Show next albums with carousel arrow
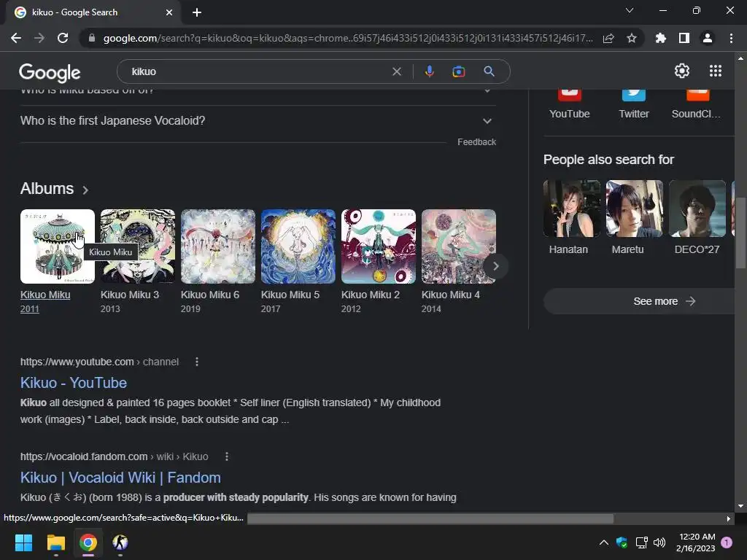This screenshot has width=747, height=560. 495,265
